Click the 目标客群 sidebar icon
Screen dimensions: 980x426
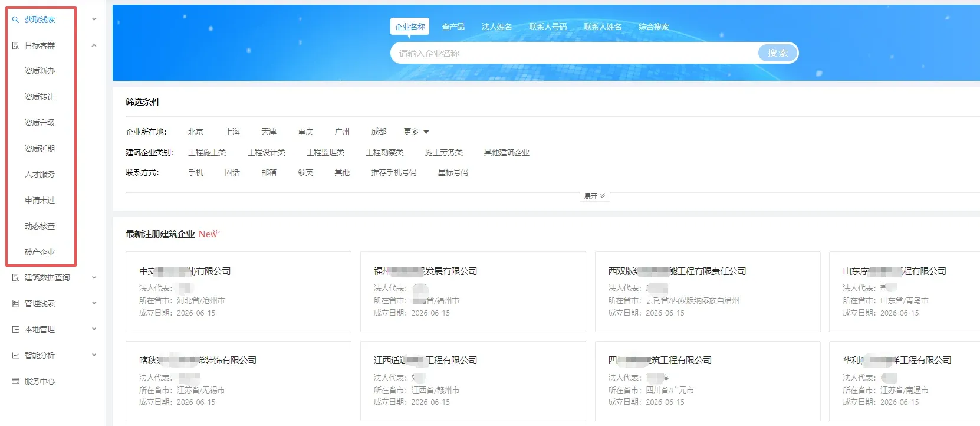(x=16, y=45)
